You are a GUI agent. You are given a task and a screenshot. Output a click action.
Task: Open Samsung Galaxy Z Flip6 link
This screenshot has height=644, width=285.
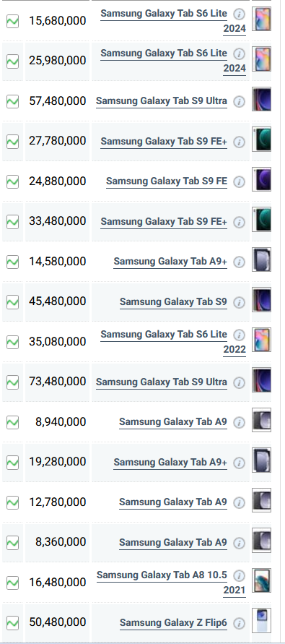pos(173,622)
